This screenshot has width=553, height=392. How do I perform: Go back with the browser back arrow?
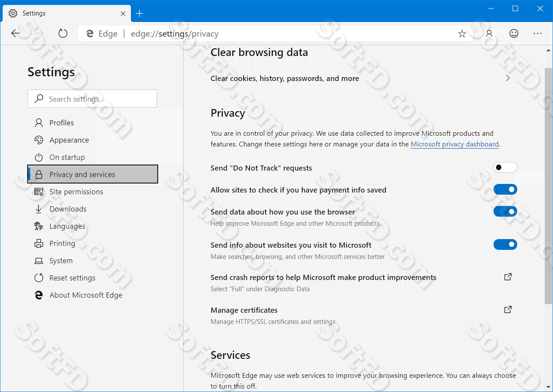click(16, 34)
